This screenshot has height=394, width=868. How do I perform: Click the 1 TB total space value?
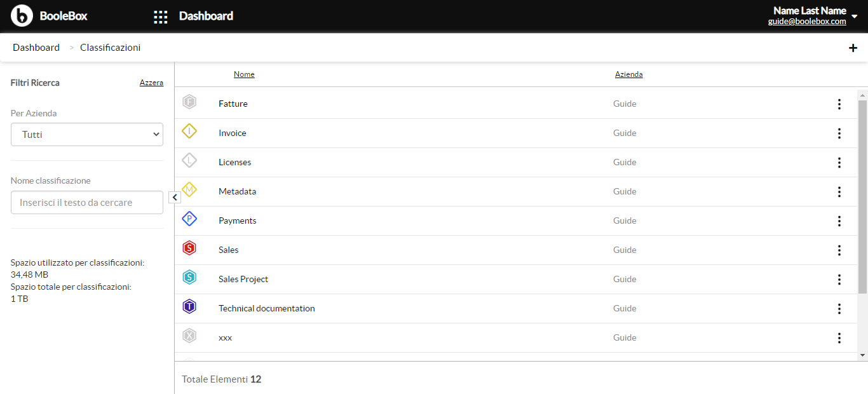20,299
